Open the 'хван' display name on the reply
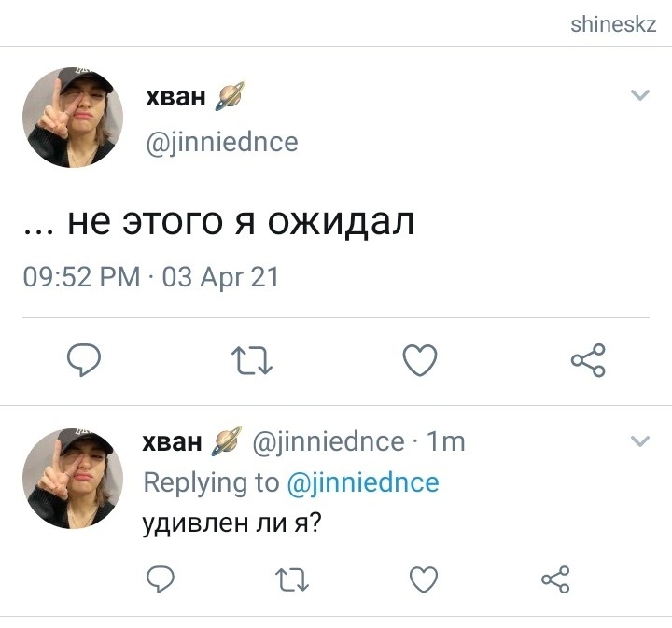Screen dimensions: 672x628 [x=172, y=442]
